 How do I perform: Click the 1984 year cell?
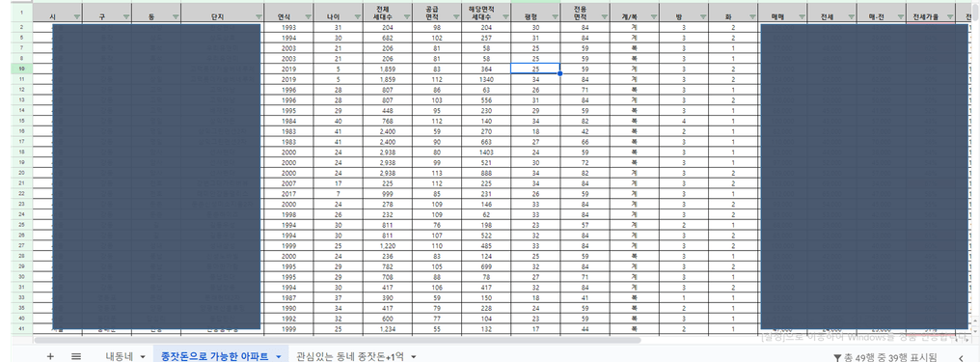[288, 121]
